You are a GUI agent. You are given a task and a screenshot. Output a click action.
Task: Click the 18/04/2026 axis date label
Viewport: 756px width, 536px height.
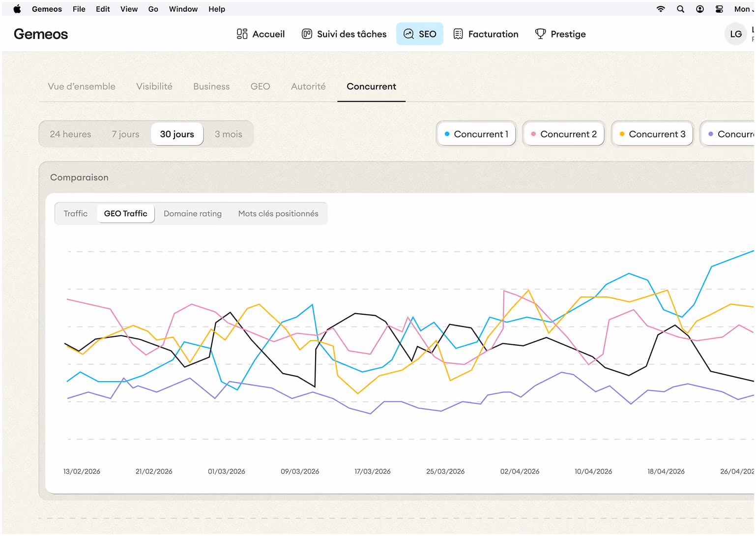point(666,471)
